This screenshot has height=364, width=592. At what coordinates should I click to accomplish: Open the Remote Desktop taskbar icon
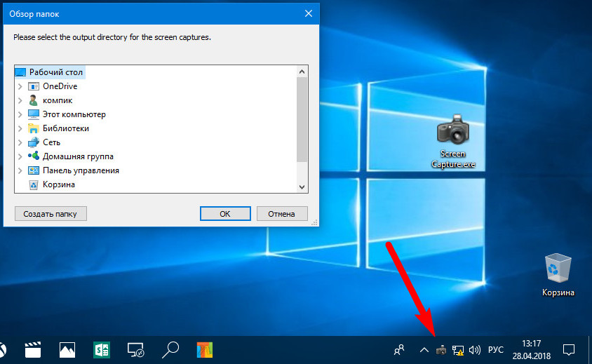[x=135, y=350]
